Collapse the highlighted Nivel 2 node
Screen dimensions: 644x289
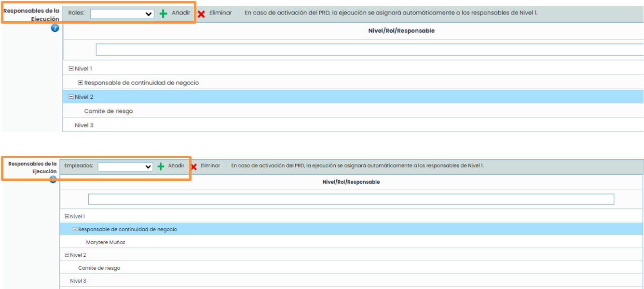(71, 97)
